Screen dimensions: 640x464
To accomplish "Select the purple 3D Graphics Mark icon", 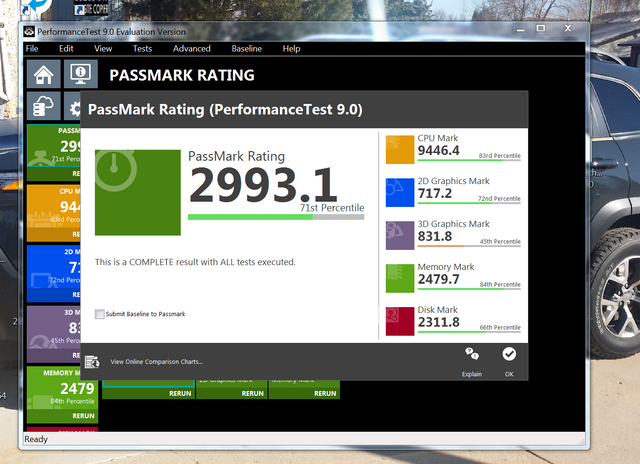I will click(400, 235).
